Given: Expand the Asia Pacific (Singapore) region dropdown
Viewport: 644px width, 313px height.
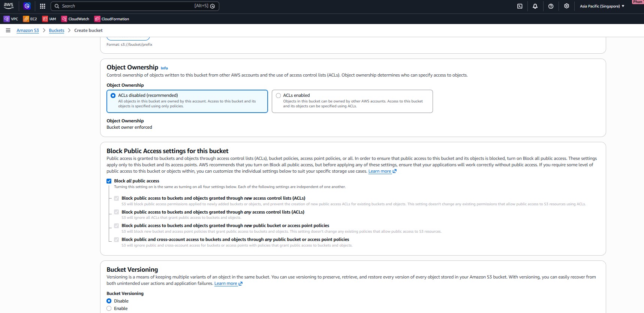Looking at the screenshot, I should pos(602,6).
